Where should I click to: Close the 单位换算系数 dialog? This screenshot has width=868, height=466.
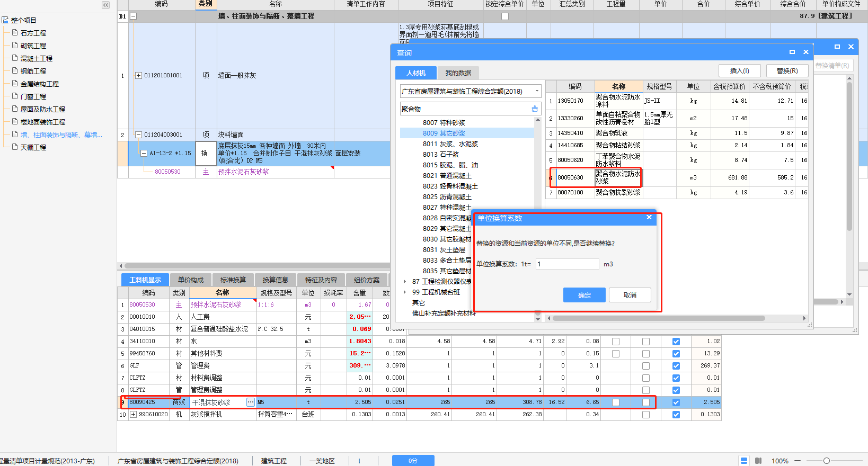649,218
